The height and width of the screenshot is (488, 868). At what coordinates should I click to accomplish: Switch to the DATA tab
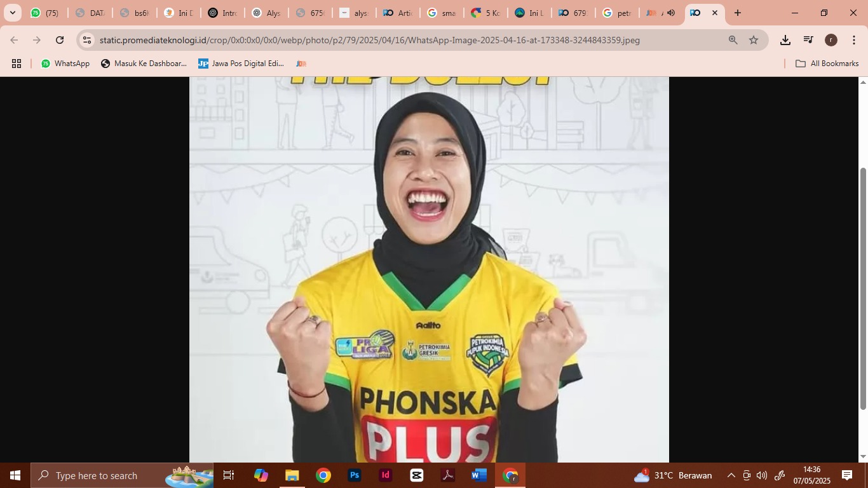click(x=90, y=13)
